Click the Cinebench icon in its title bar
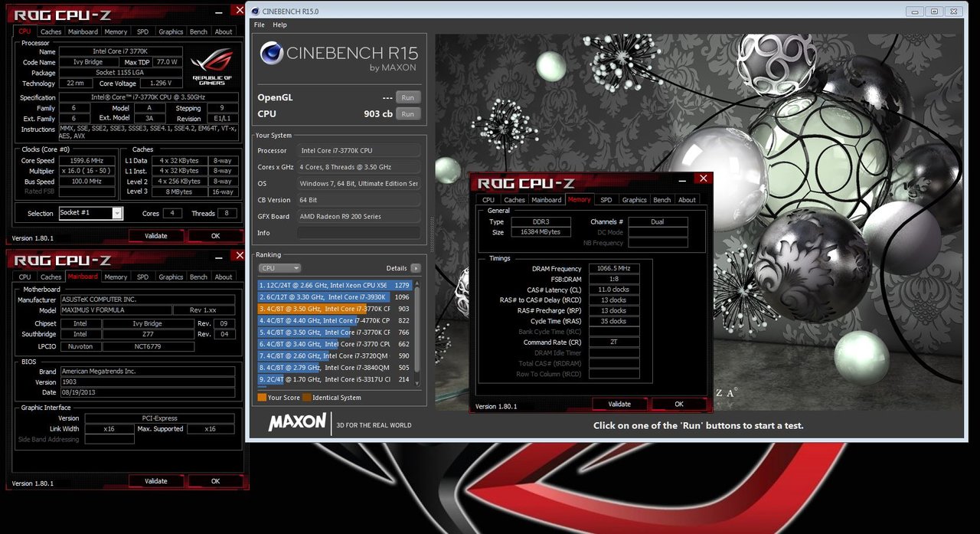The width and height of the screenshot is (980, 534). pos(255,11)
